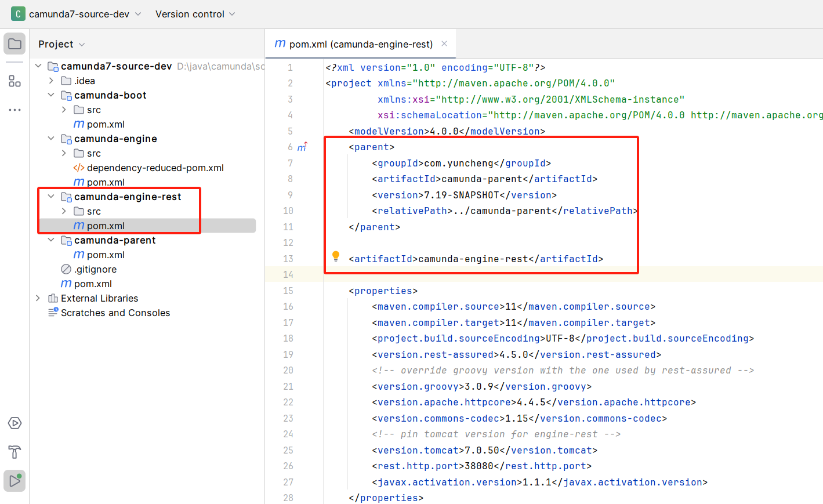Select pom.xml under camunda-parent
This screenshot has height=504, width=823.
(x=106, y=255)
